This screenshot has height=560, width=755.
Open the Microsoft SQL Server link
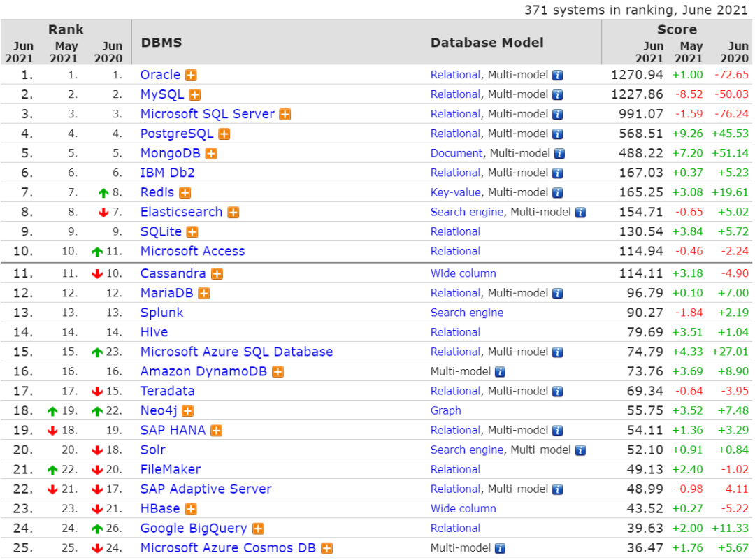click(x=208, y=114)
